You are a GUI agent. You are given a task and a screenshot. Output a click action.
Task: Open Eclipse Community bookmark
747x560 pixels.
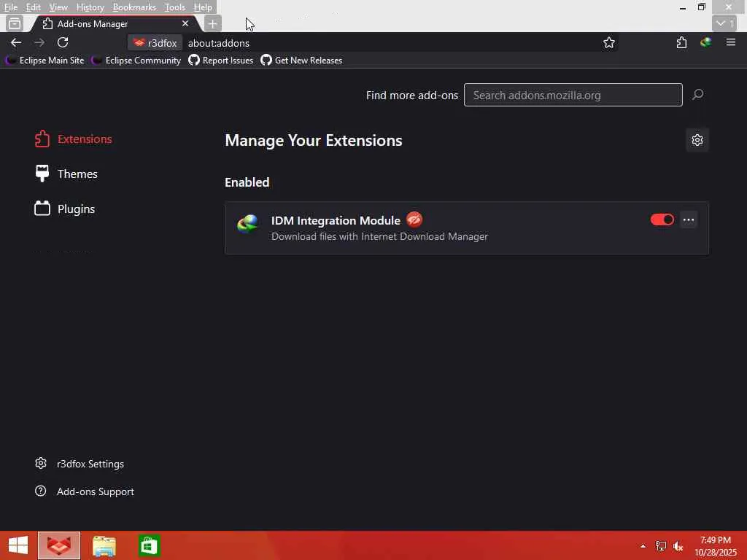136,61
